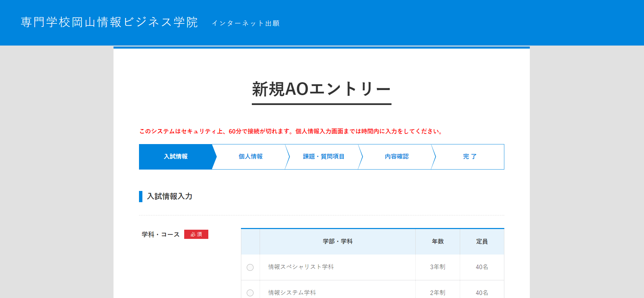This screenshot has height=298, width=644.
Task: Click the 入試情報入力 section heading
Action: pyautogui.click(x=170, y=196)
